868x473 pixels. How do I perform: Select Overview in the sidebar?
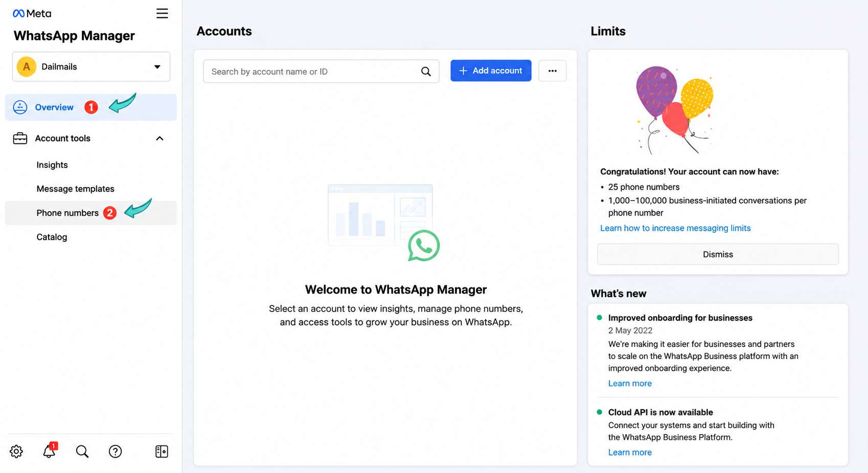91,107
